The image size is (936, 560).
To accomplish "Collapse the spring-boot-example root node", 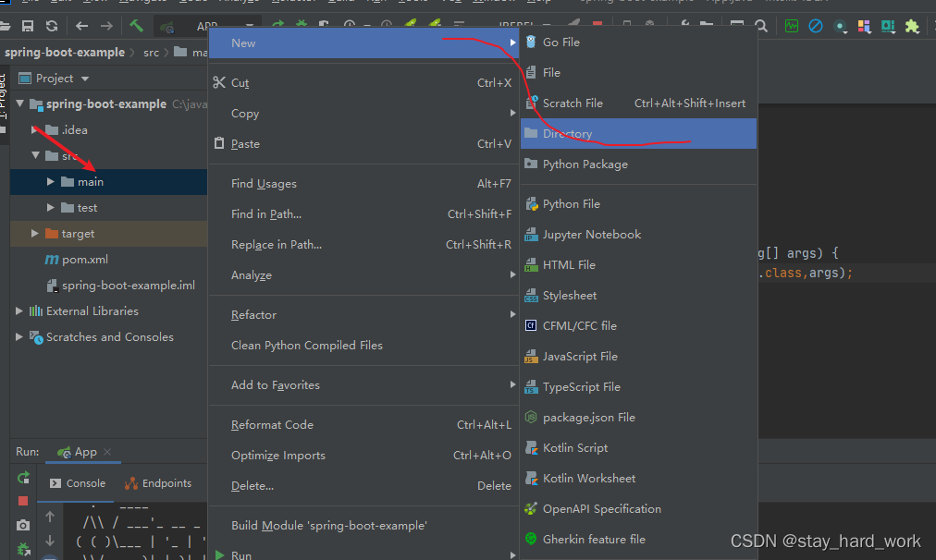I will tap(19, 103).
